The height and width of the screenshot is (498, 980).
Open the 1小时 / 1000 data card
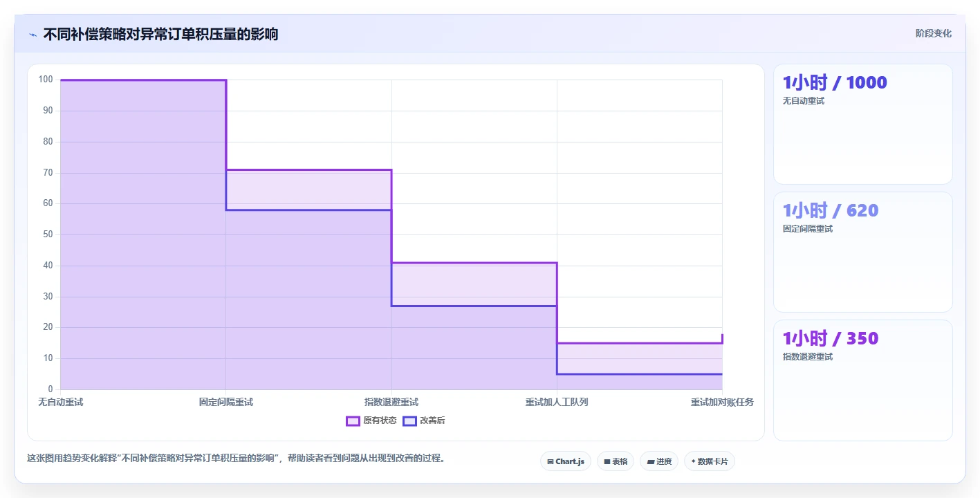tap(863, 124)
